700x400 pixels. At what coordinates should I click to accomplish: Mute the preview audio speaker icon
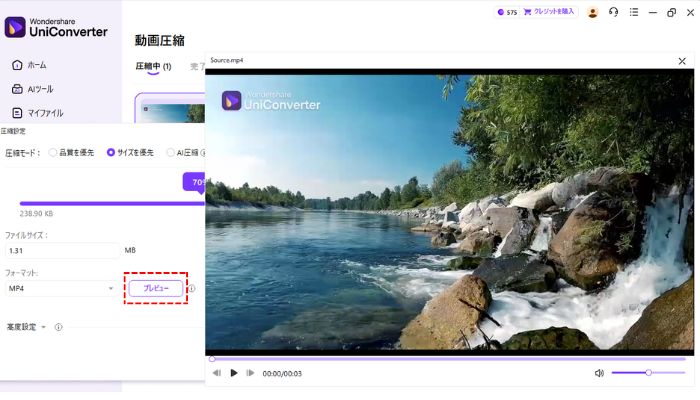point(599,373)
